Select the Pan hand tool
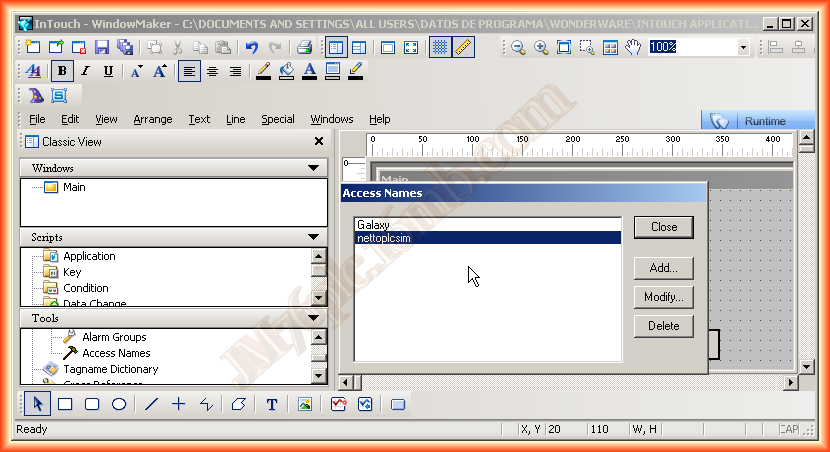 [632, 47]
